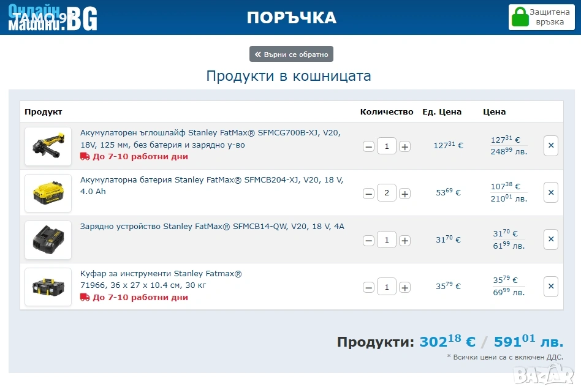Open the Куфар за инструменти Stanley Fatmax link
The height and width of the screenshot is (392, 581).
(x=161, y=279)
